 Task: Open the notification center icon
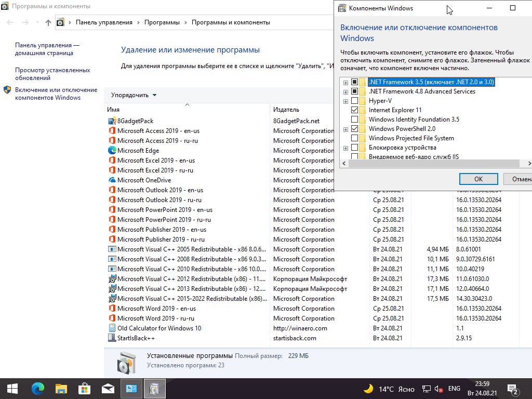tap(512, 389)
